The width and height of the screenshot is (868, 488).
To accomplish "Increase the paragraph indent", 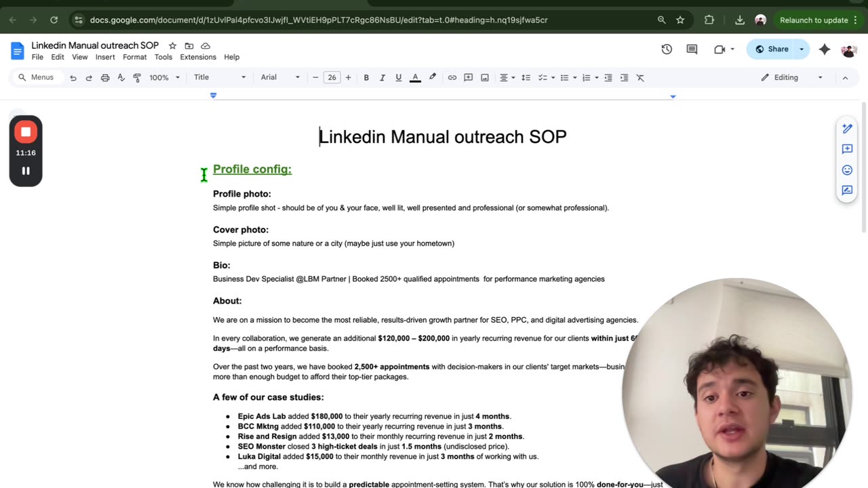I will point(624,77).
